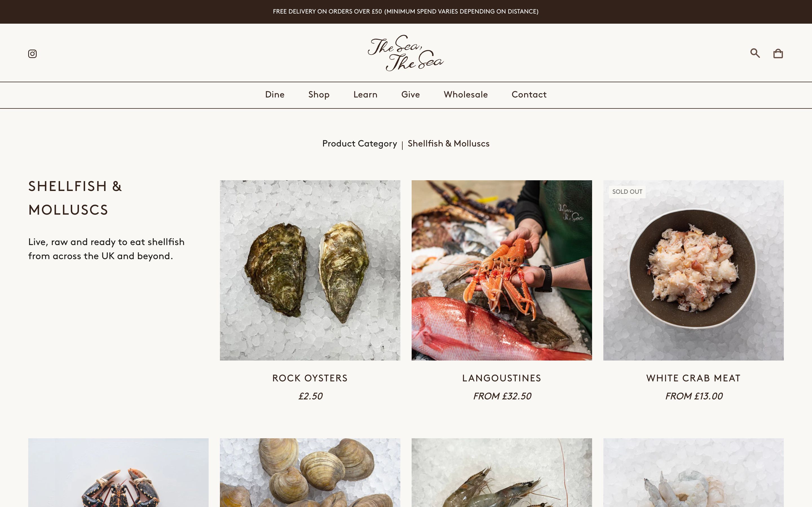Click Shellfish & Molluscs breadcrumb link
The width and height of the screenshot is (812, 507).
448,144
